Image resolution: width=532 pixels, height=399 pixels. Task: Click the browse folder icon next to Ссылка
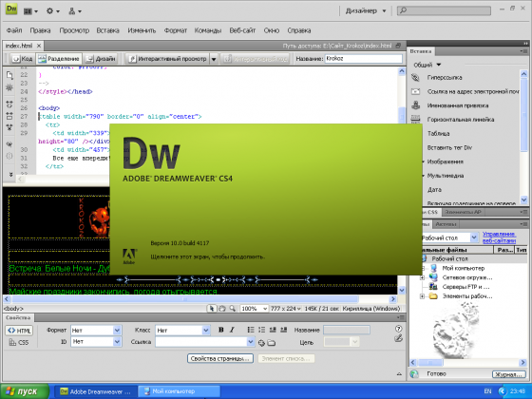point(272,343)
